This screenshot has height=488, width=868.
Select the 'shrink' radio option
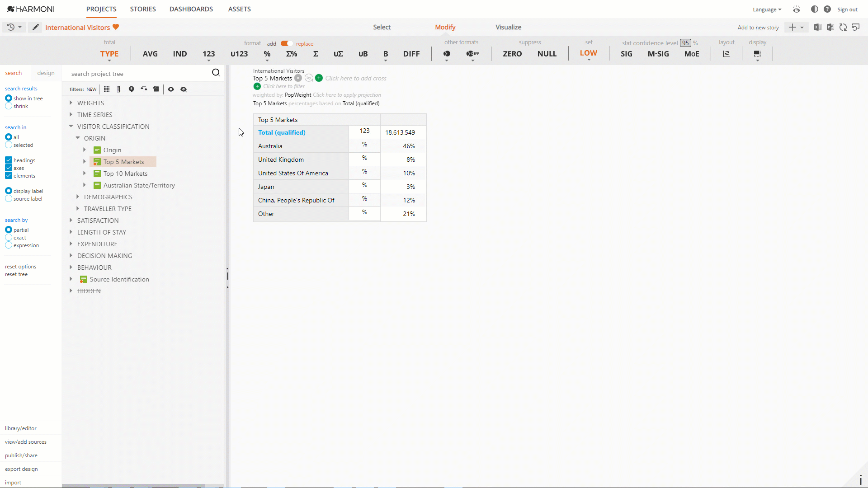9,106
